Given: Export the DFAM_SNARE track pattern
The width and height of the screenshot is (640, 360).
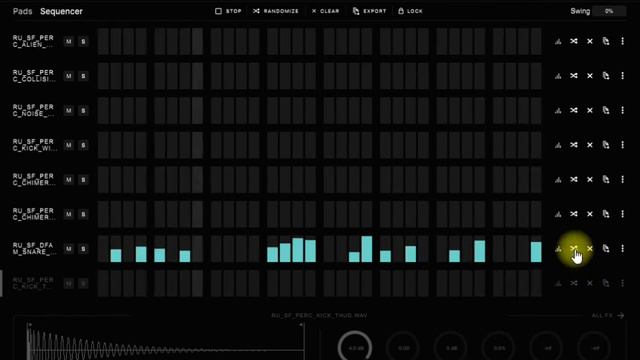Looking at the screenshot, I should click(x=606, y=249).
